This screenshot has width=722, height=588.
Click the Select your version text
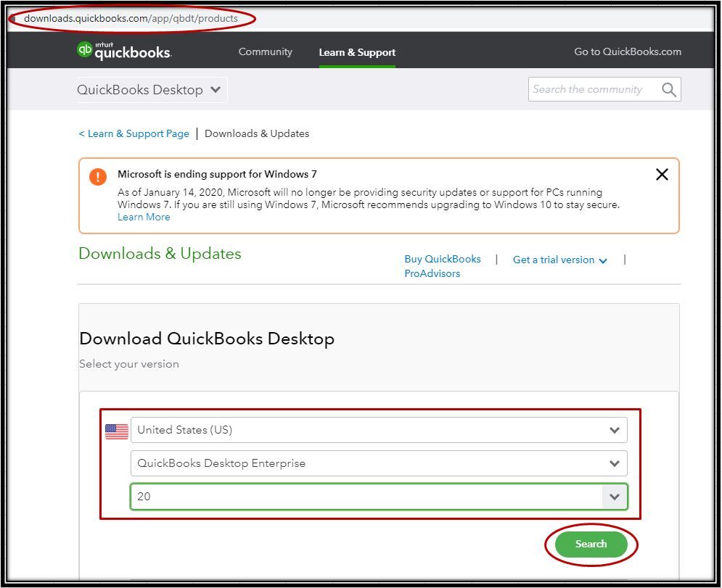129,364
